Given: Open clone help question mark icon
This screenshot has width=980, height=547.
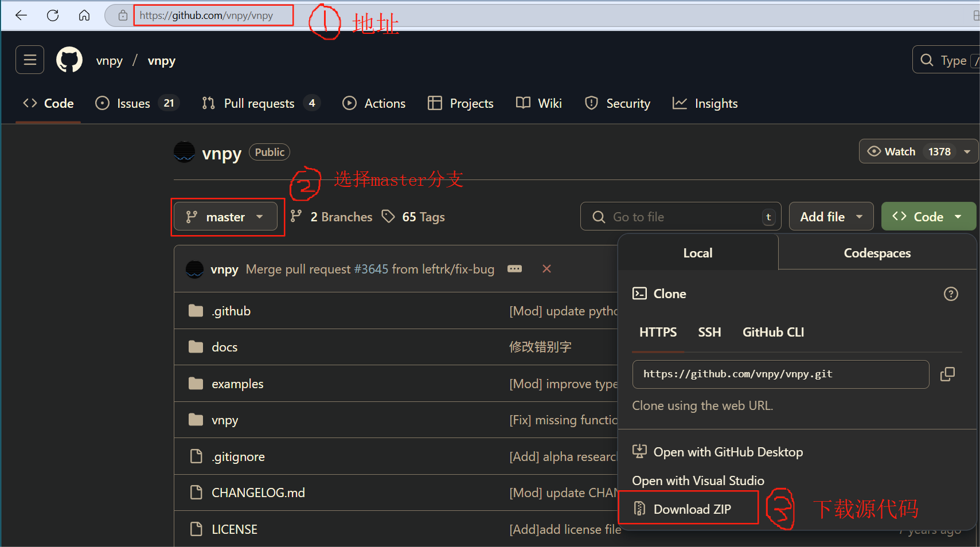Looking at the screenshot, I should [951, 294].
